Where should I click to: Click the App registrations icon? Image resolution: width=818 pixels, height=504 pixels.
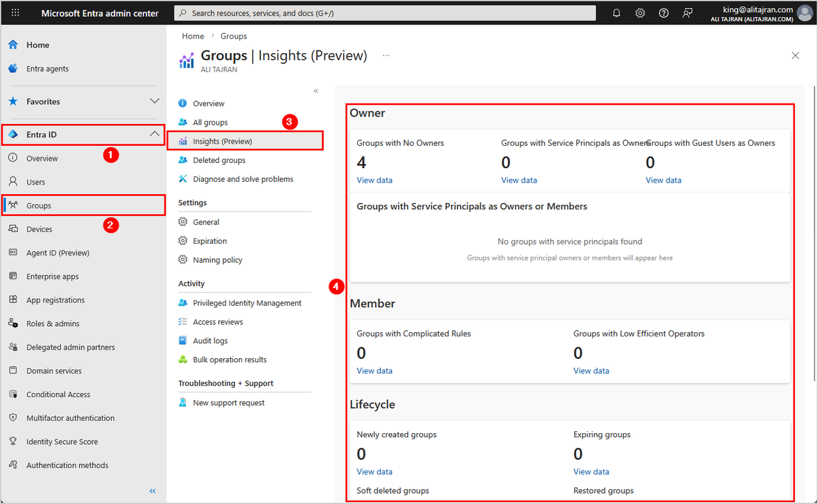point(13,300)
